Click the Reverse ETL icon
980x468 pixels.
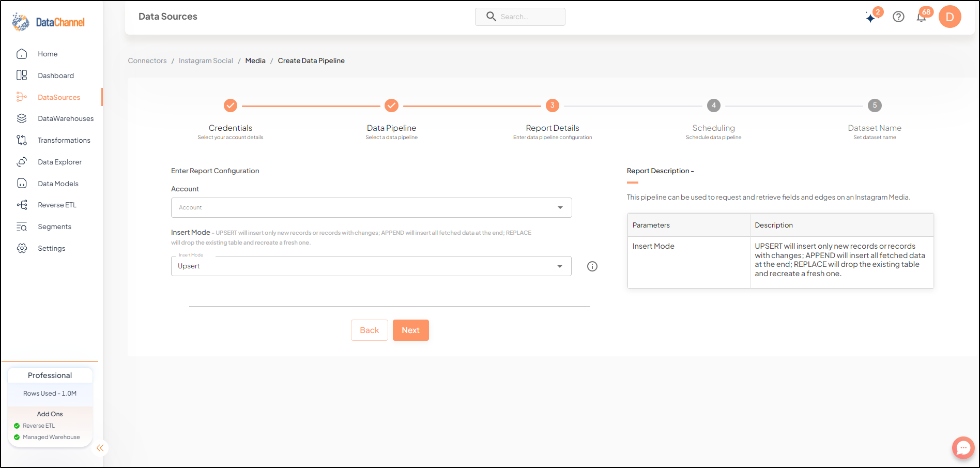[x=22, y=205]
